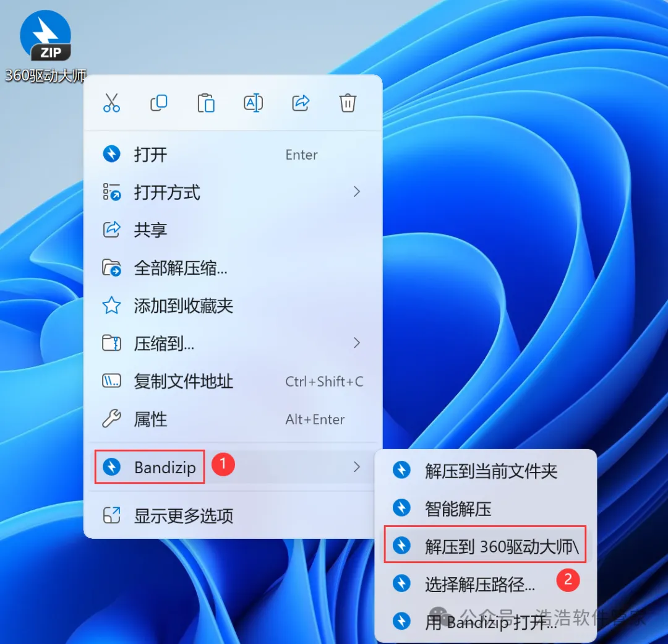
Task: Click the Bandizip icon beside 打开
Action: coord(111,154)
